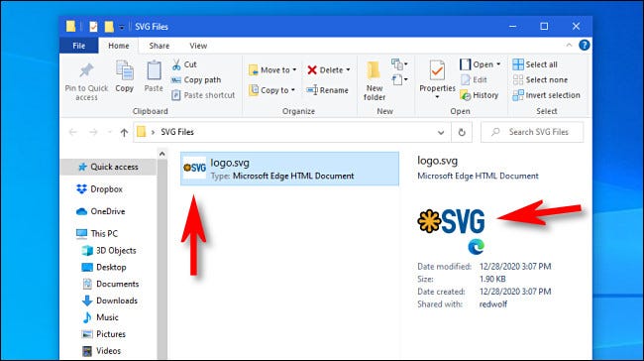Refresh the folder view
Image resolution: width=644 pixels, height=361 pixels.
(462, 132)
